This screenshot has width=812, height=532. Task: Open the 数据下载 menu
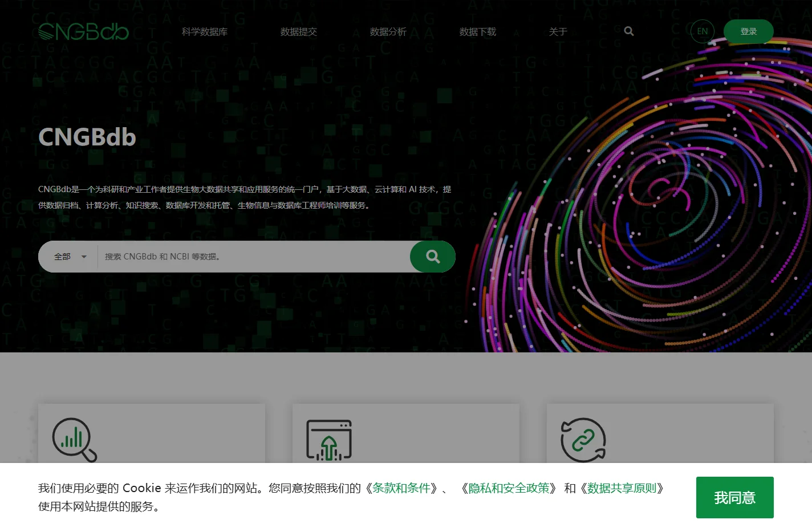click(x=478, y=32)
